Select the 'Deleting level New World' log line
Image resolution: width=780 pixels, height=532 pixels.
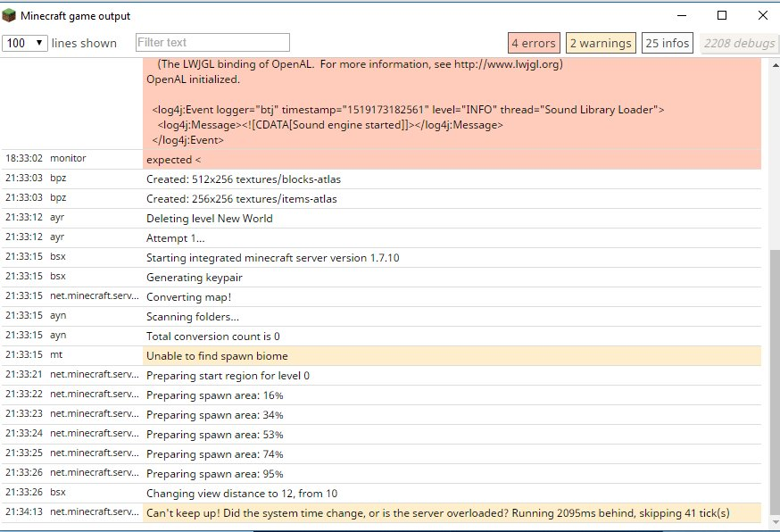210,219
